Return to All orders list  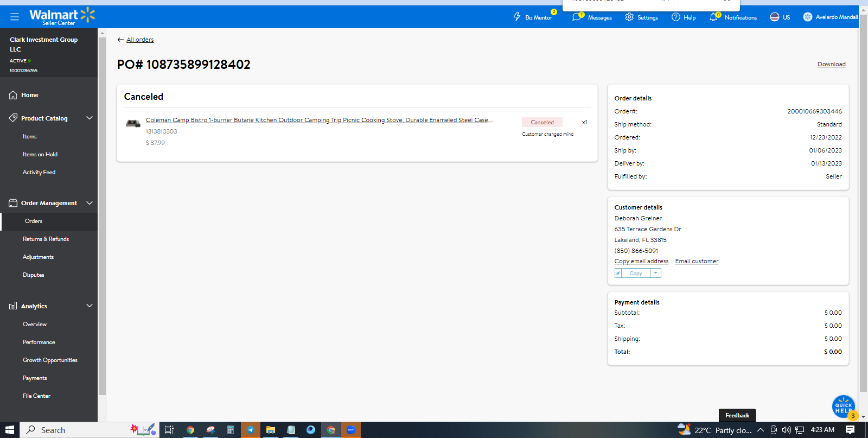(x=140, y=40)
